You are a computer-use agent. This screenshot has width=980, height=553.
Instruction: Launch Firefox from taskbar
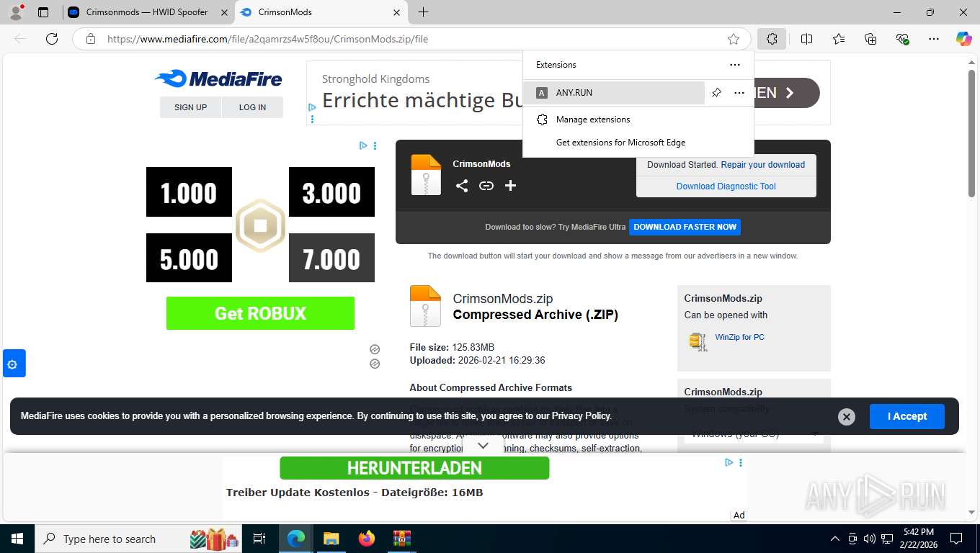pos(367,539)
